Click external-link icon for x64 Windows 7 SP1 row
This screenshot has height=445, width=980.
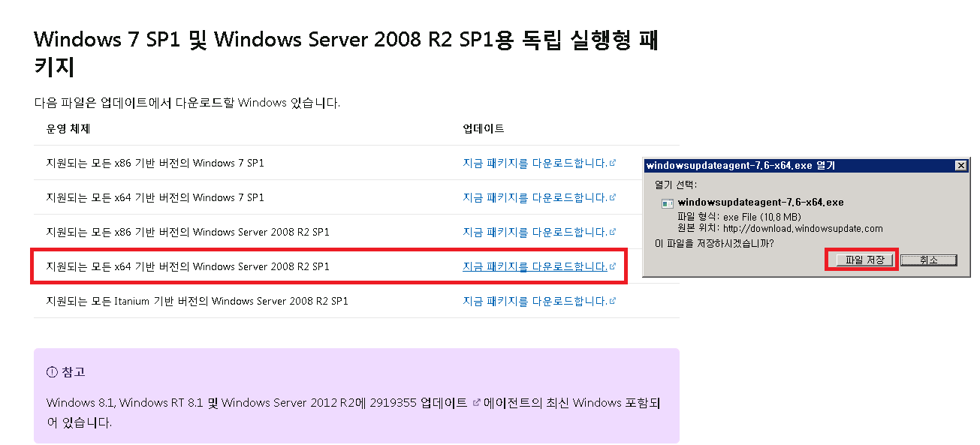click(x=613, y=197)
